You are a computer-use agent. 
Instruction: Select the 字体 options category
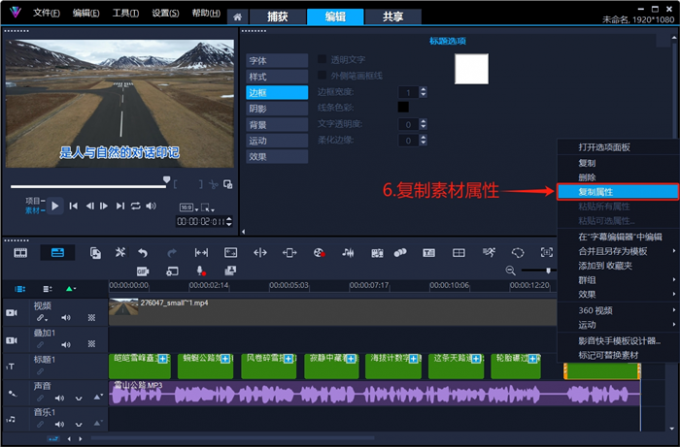pos(277,61)
